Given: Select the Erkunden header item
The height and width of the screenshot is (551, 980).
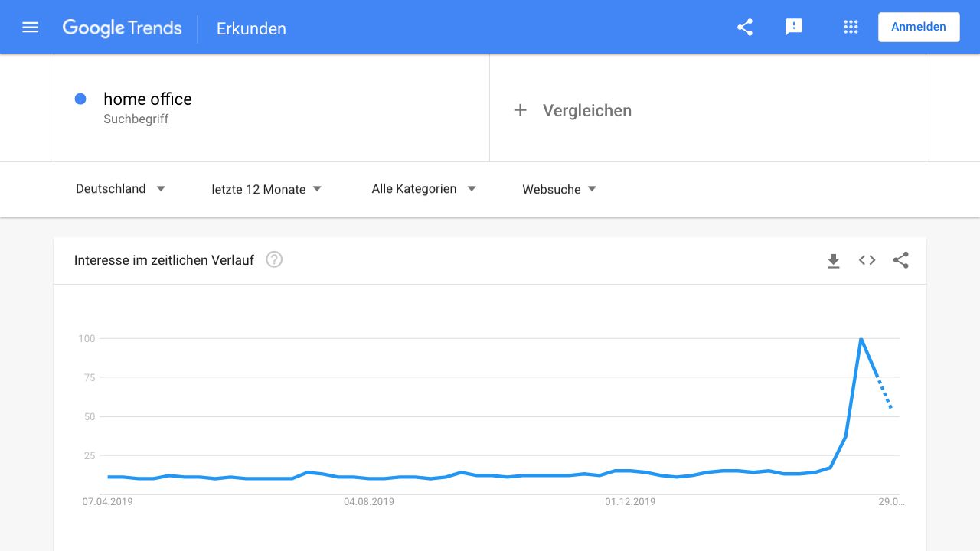Looking at the screenshot, I should (x=251, y=28).
